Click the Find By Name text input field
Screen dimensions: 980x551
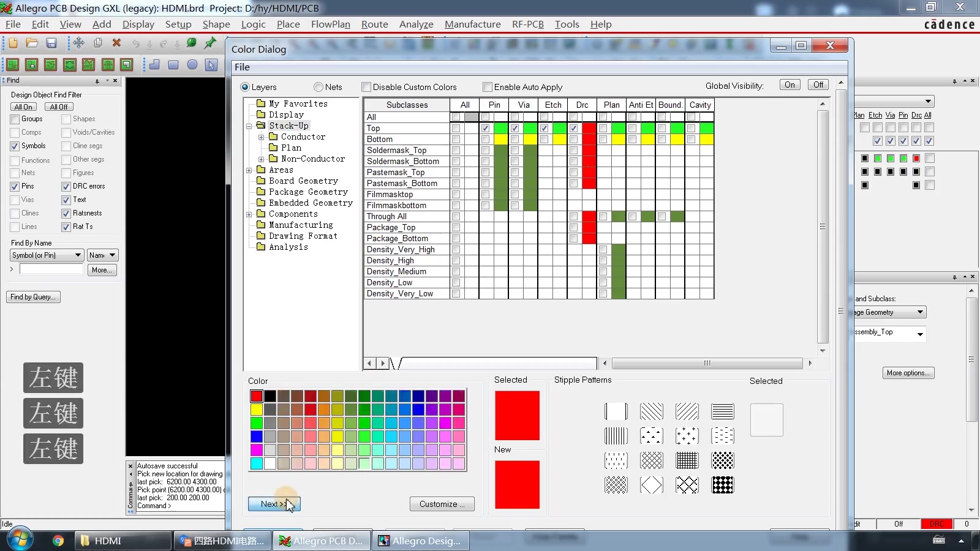[x=51, y=269]
